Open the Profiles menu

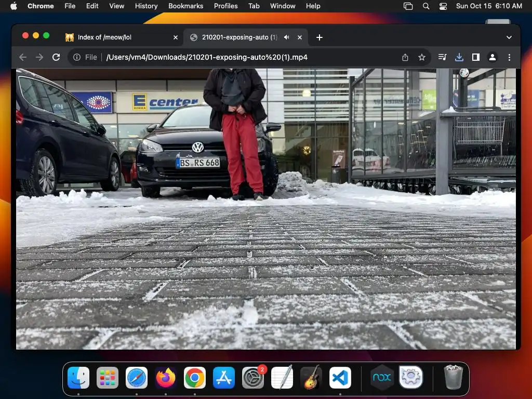pyautogui.click(x=225, y=6)
